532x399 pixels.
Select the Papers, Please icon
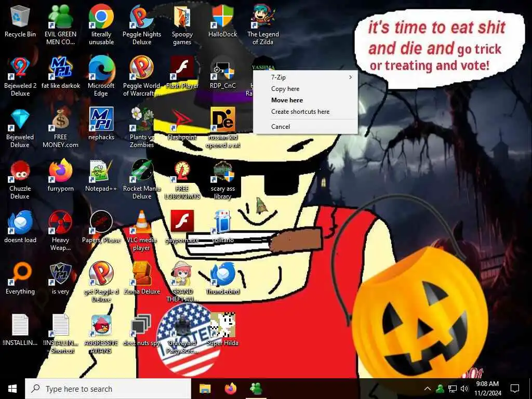pyautogui.click(x=101, y=223)
